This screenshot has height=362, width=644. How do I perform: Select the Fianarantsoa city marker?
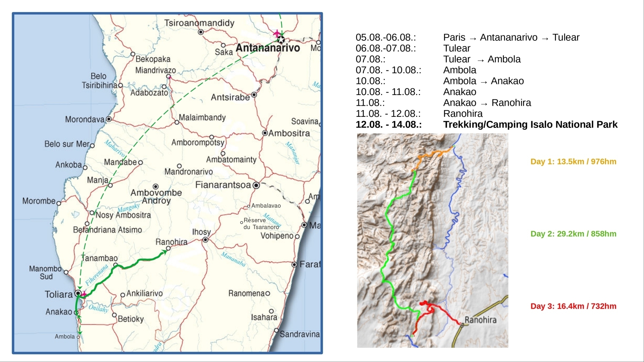[256, 185]
